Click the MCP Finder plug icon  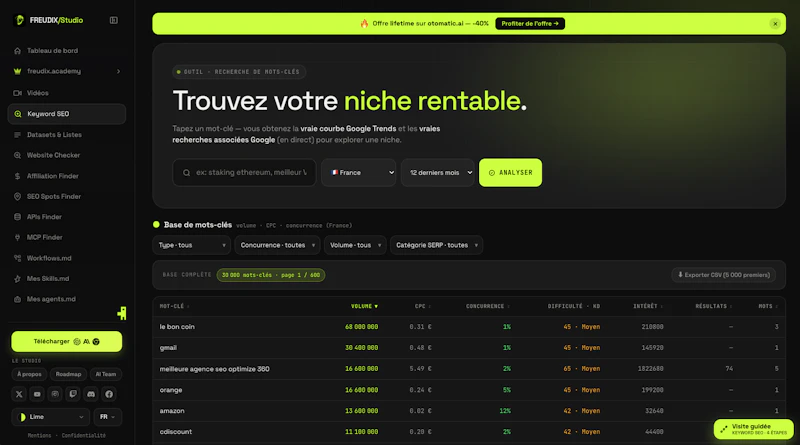(x=17, y=237)
